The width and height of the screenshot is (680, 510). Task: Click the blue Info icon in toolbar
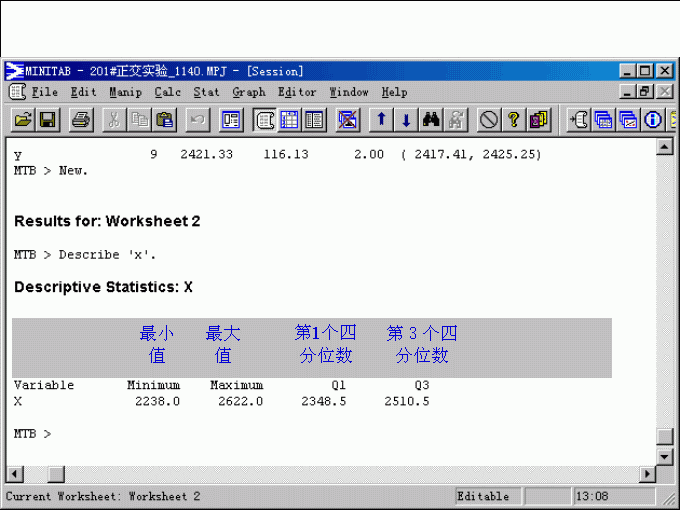point(654,120)
